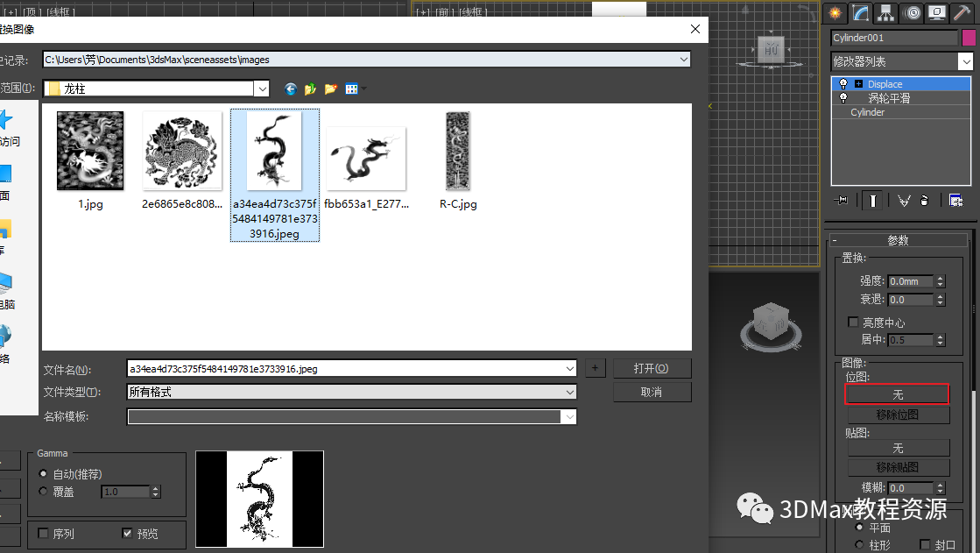Click the 取消 button

click(x=652, y=393)
